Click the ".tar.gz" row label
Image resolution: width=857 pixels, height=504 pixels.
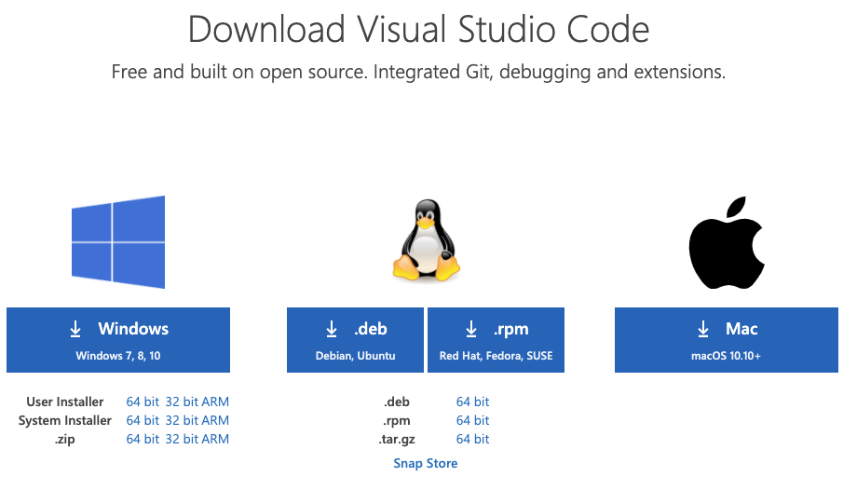click(397, 440)
